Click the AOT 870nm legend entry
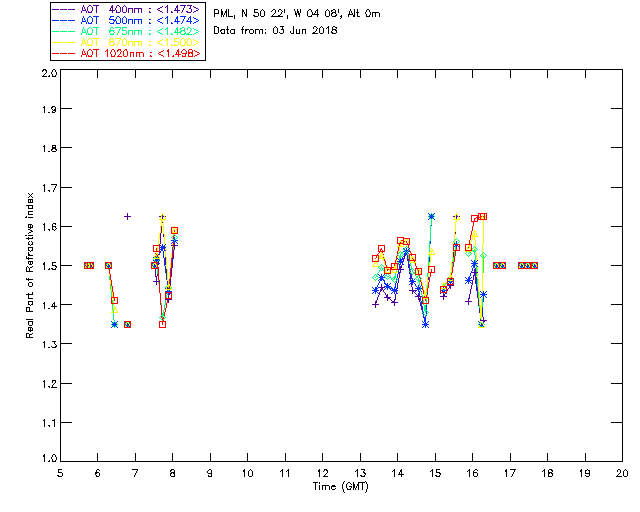The image size is (640, 512). click(126, 42)
